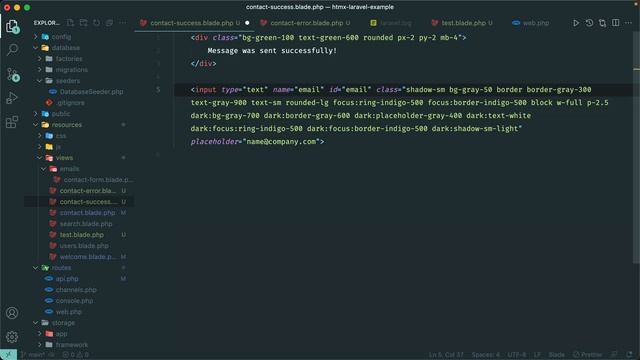Refresh the Explorer file tree
Viewport: 640px width, 360px height.
click(x=96, y=23)
